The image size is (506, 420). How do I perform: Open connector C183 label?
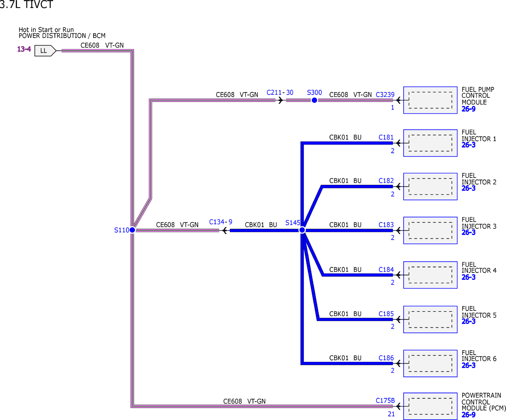tap(386, 225)
